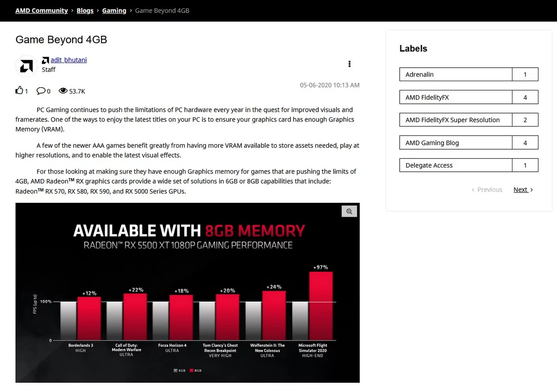The height and width of the screenshot is (392, 557).
Task: Click Game Beyond 4GB breadcrumb text
Action: pos(162,10)
